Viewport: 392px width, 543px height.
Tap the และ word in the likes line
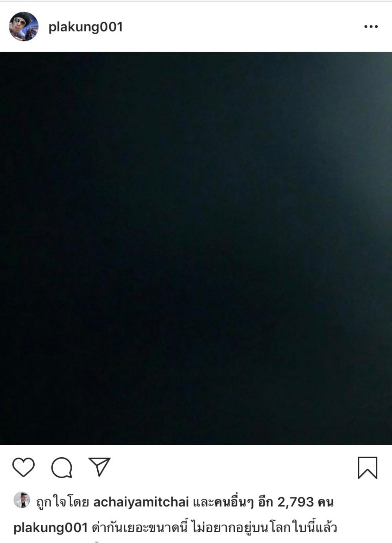point(203,503)
